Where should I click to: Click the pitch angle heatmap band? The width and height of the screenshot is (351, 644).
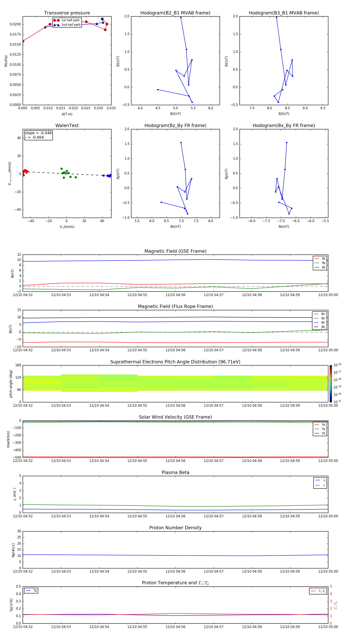coord(175,383)
